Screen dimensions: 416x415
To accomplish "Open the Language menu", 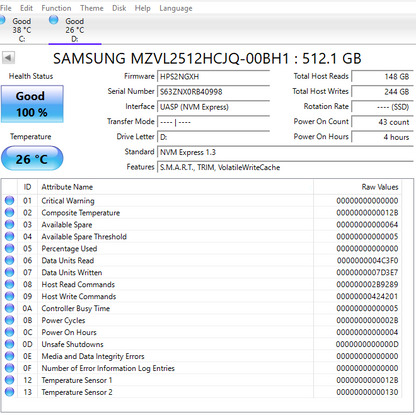I will [176, 8].
